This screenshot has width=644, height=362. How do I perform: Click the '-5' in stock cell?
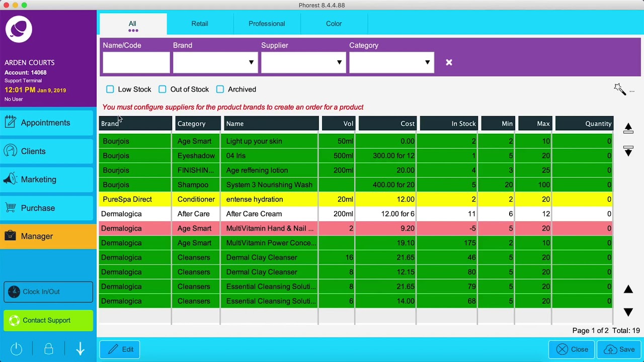click(x=448, y=229)
